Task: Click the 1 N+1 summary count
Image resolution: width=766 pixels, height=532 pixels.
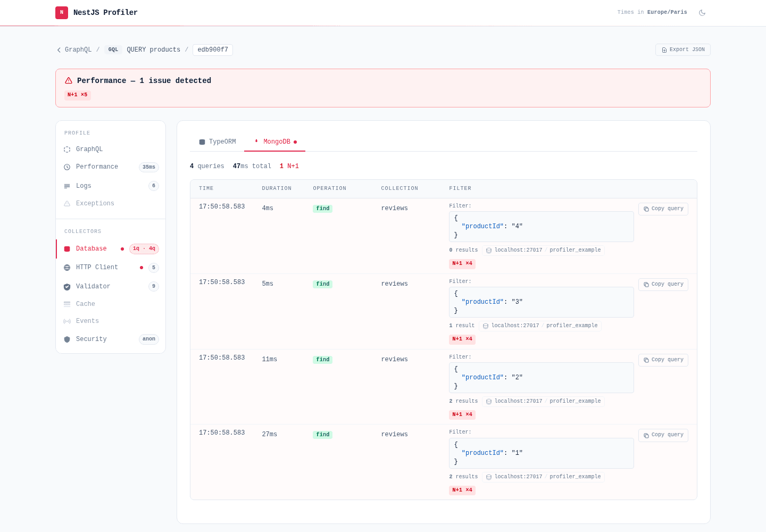Action: (x=289, y=167)
